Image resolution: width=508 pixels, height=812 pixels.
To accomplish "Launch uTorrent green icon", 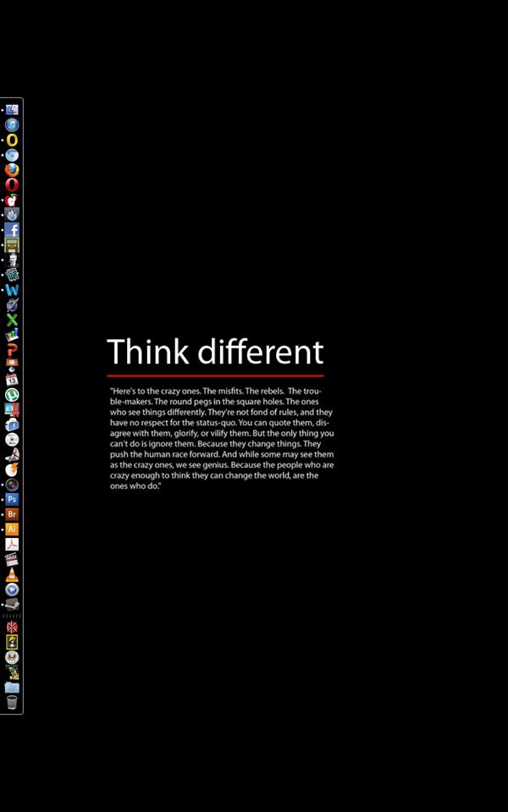I will (12, 395).
